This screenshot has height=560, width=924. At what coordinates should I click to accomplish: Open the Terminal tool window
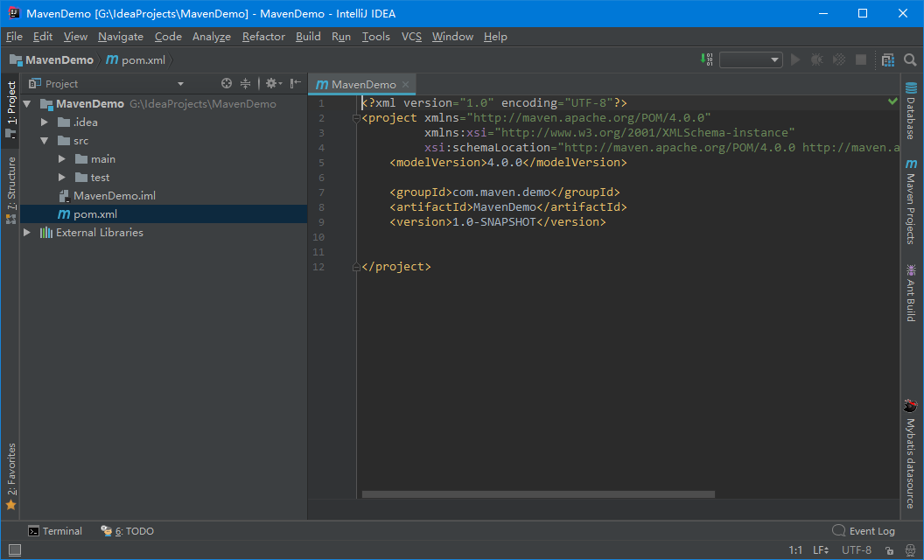point(55,531)
